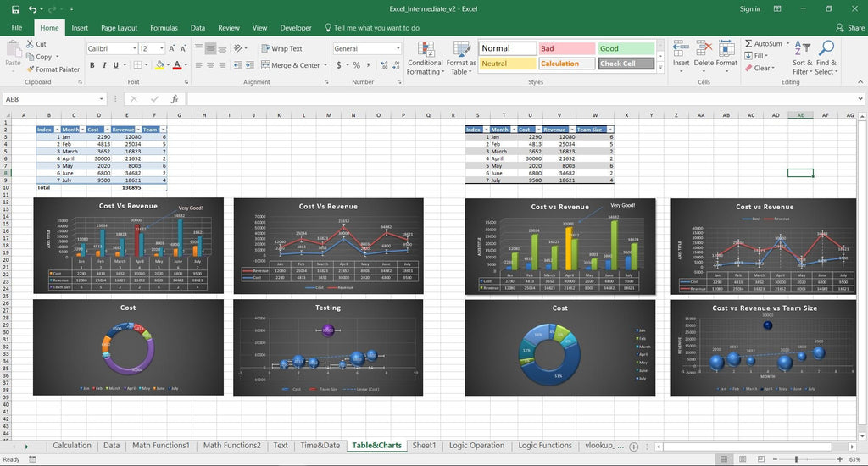Toggle align right
This screenshot has width=868, height=466.
point(223,65)
